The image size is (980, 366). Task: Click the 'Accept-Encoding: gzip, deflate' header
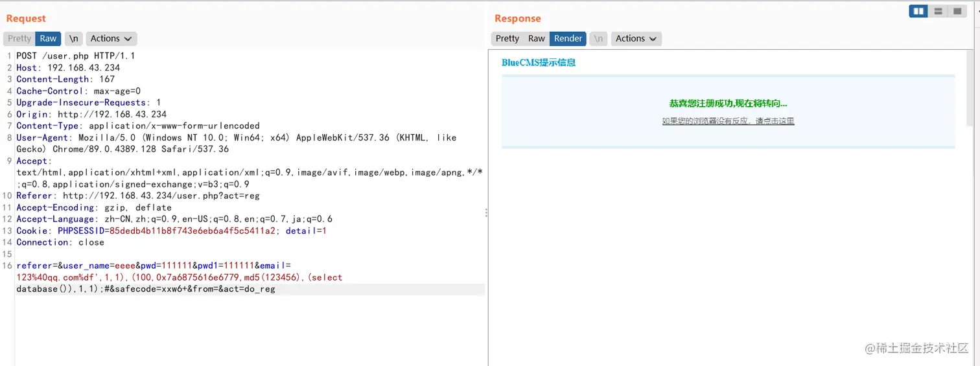click(94, 207)
